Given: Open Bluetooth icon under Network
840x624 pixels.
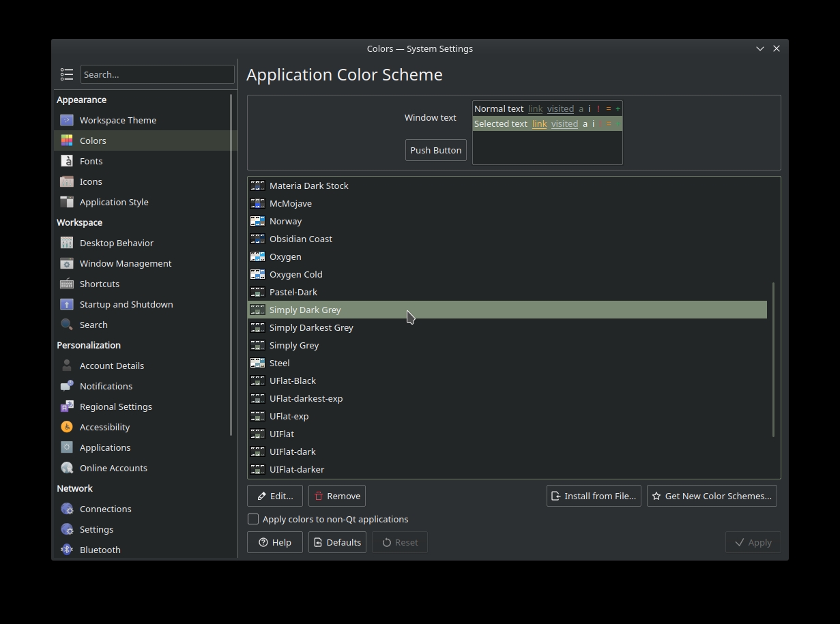Looking at the screenshot, I should coord(67,550).
